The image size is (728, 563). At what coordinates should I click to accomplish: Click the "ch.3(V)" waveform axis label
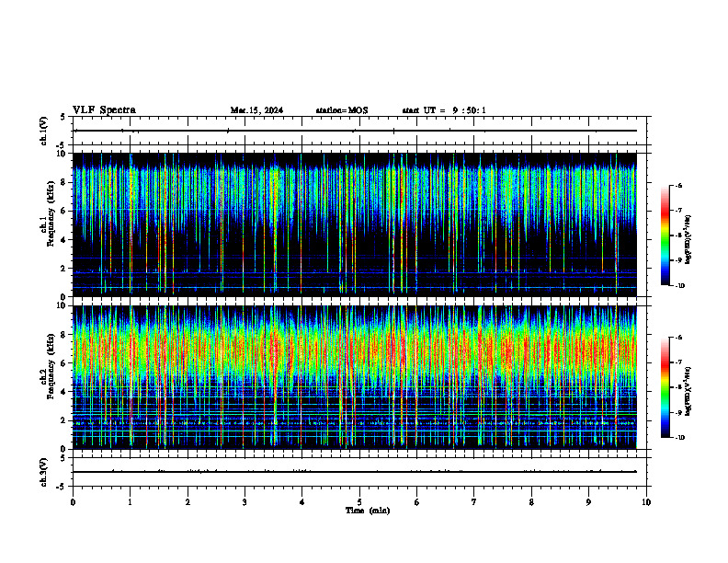[x=43, y=473]
